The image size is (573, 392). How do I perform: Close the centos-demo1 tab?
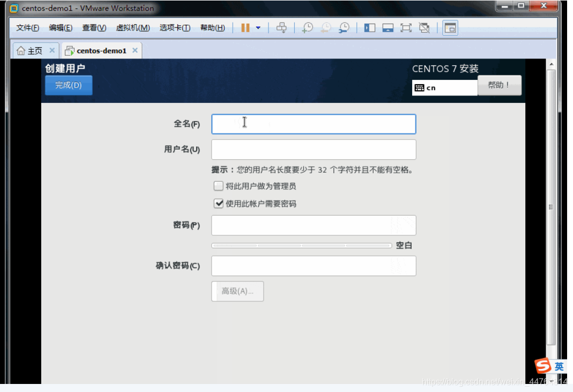(135, 50)
